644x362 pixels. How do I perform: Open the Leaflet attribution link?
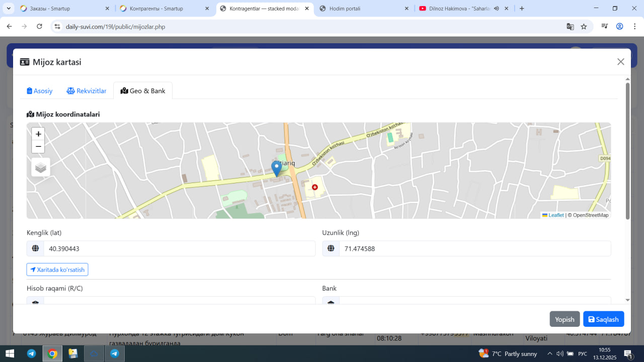pos(555,215)
